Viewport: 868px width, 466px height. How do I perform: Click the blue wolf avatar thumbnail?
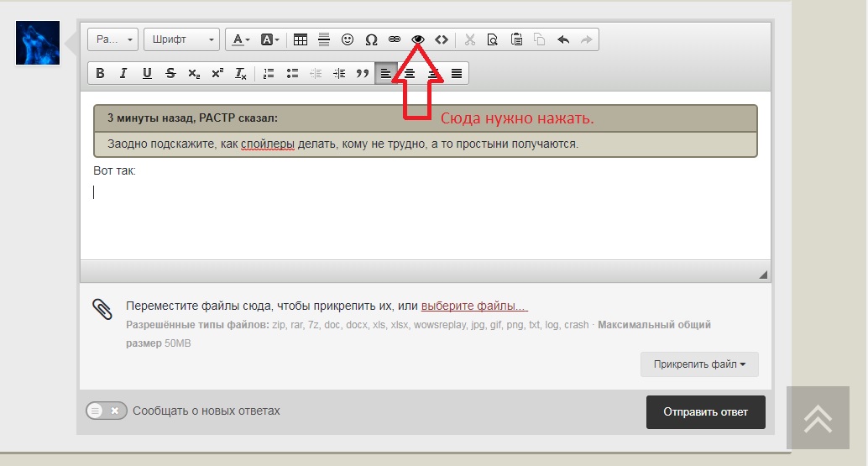coord(38,43)
